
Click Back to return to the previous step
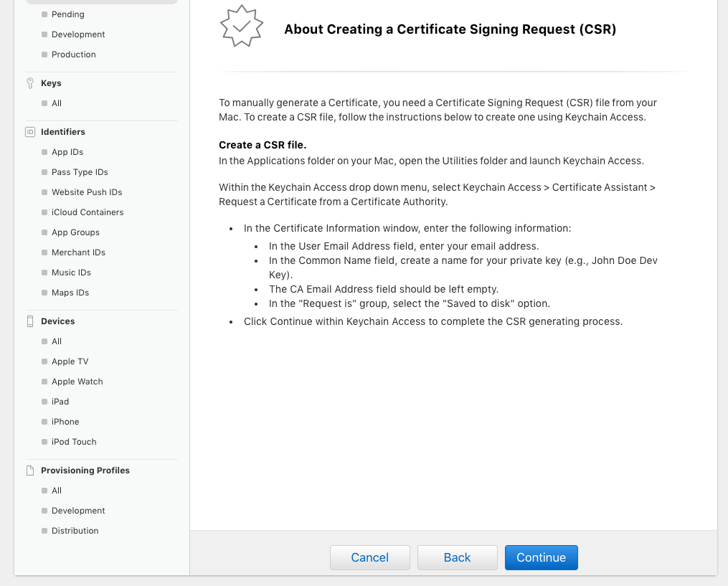(457, 557)
